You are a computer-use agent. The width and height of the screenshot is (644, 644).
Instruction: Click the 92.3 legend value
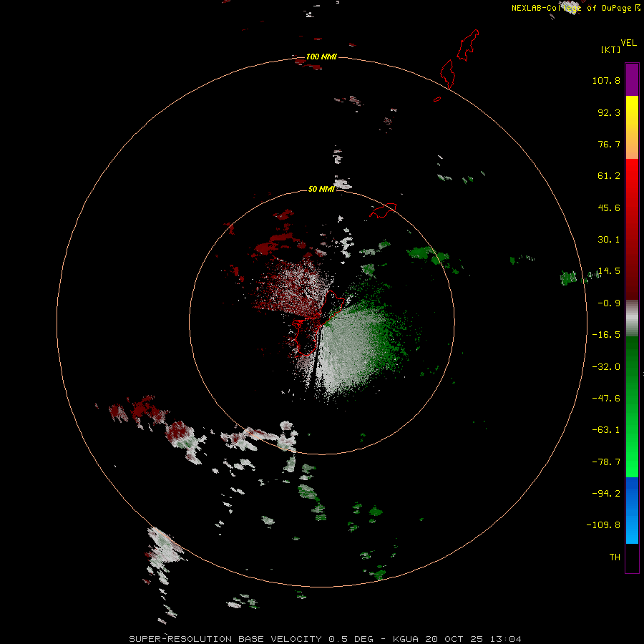[x=609, y=112]
